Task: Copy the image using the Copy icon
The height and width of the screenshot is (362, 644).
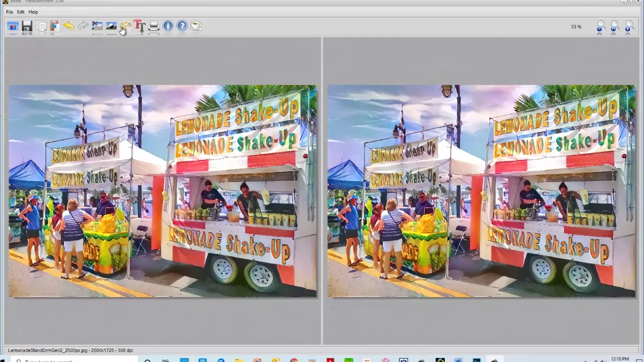Action: pos(41,26)
